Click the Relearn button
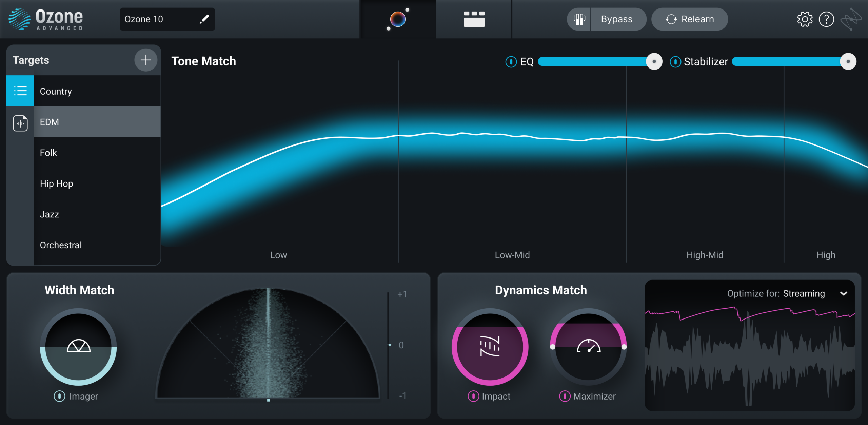Image resolution: width=868 pixels, height=425 pixels. [690, 19]
